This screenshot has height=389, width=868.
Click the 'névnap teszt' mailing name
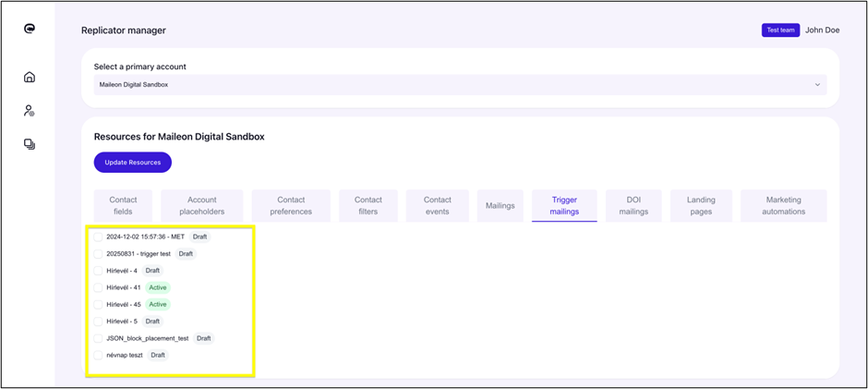coord(125,355)
